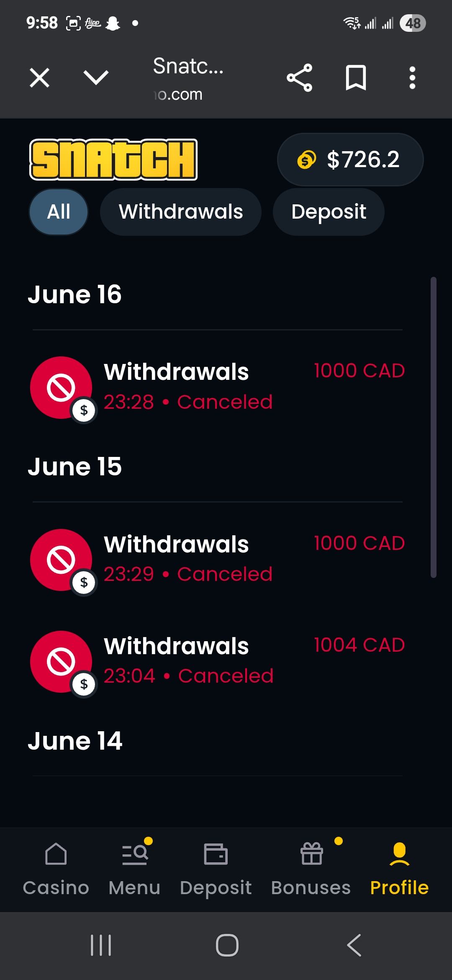Select the All filter
This screenshot has height=980, width=452.
coord(59,212)
